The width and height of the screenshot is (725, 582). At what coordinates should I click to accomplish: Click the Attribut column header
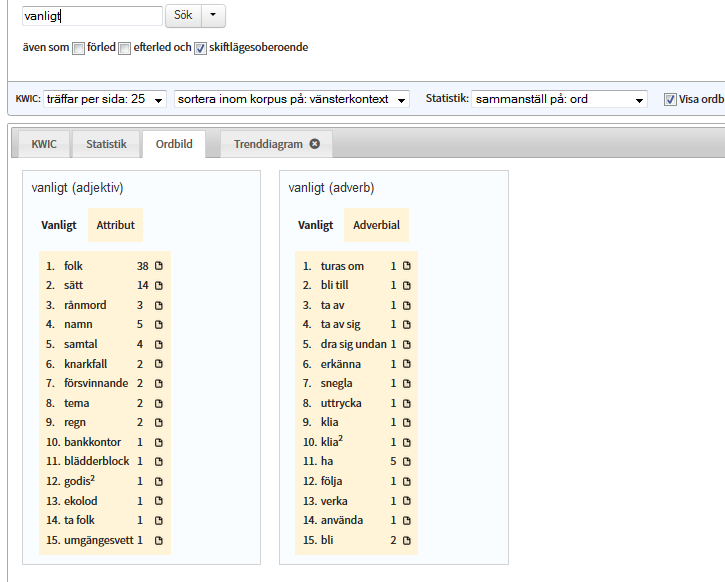(x=116, y=225)
